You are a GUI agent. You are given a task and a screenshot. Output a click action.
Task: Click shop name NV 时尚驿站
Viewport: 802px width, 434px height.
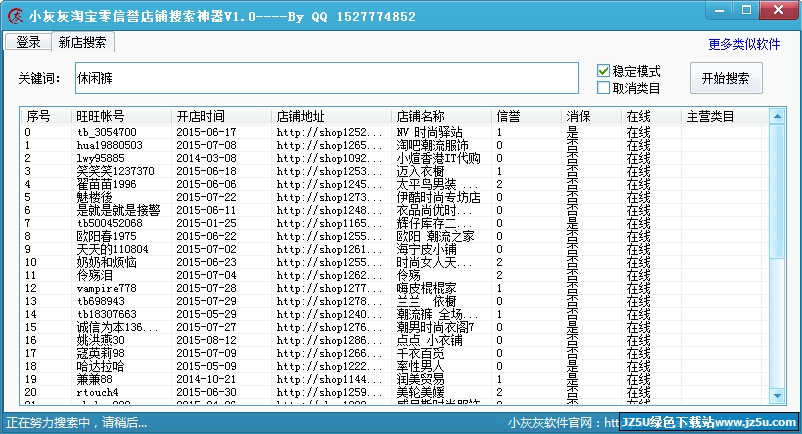pyautogui.click(x=429, y=132)
